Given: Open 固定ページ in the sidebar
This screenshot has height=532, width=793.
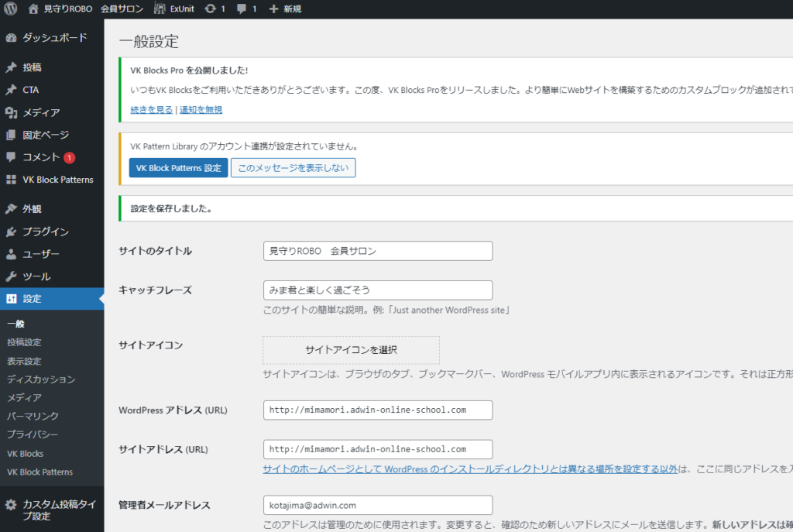Looking at the screenshot, I should click(46, 136).
